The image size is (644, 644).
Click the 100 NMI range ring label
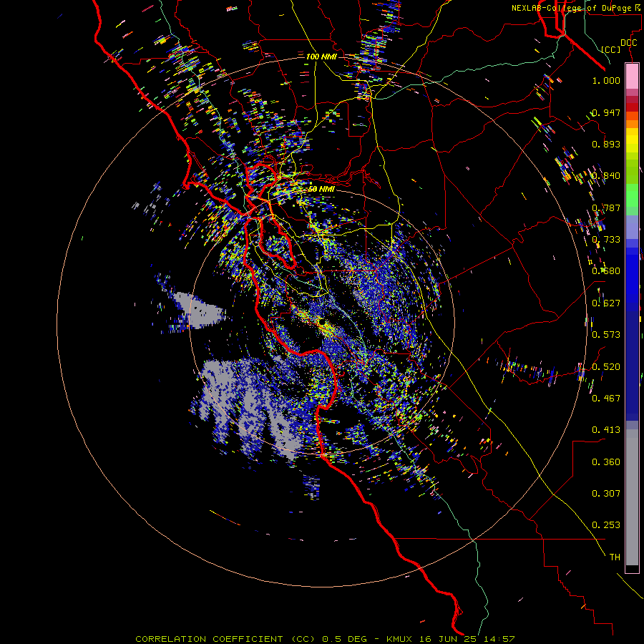(321, 57)
